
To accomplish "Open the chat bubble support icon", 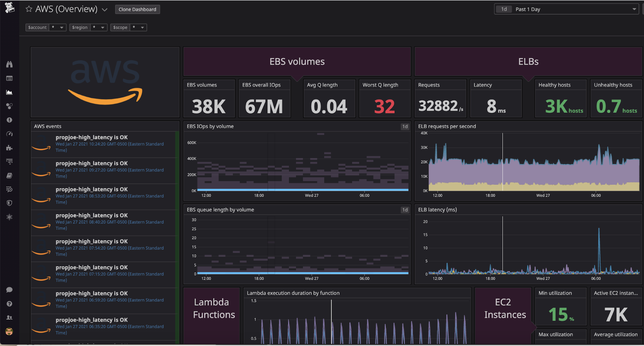I will pos(9,289).
